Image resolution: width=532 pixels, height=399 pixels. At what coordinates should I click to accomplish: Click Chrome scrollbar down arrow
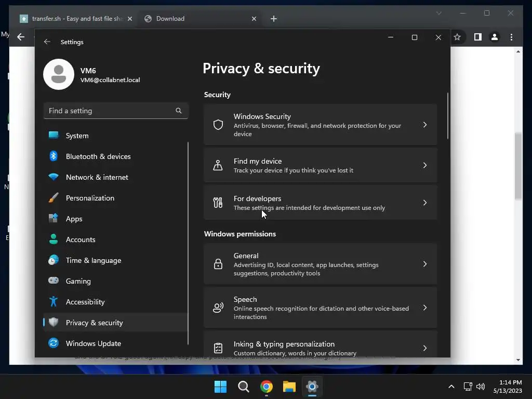(x=518, y=360)
